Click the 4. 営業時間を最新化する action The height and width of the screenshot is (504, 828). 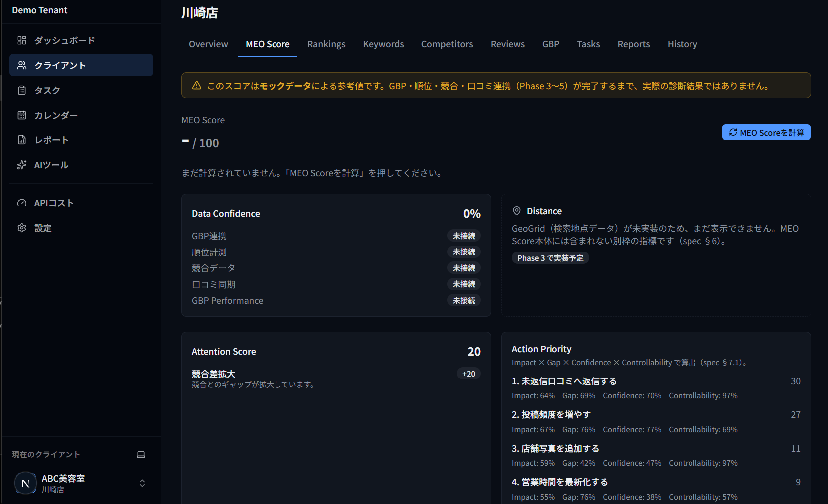coord(559,482)
